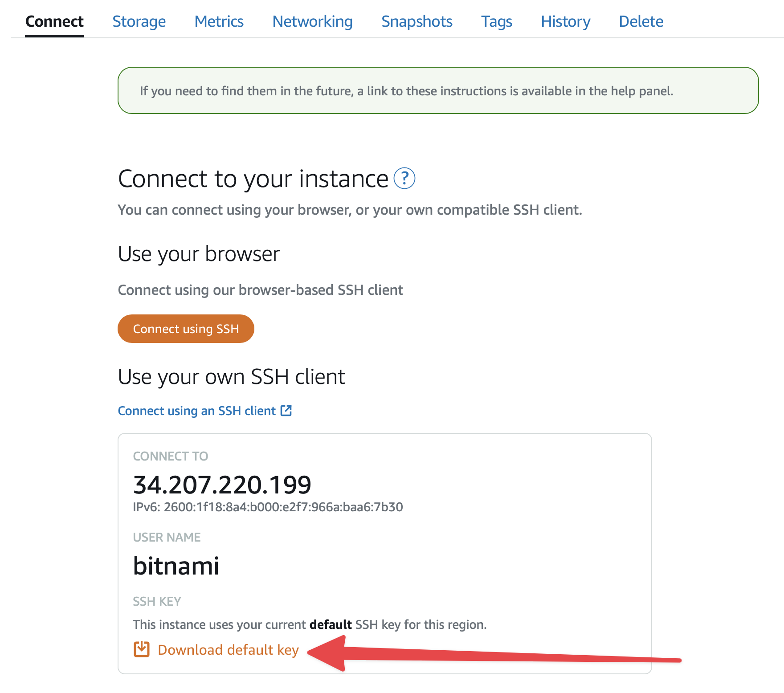Click the Connect using SSH button
The image size is (784, 693).
click(x=186, y=329)
